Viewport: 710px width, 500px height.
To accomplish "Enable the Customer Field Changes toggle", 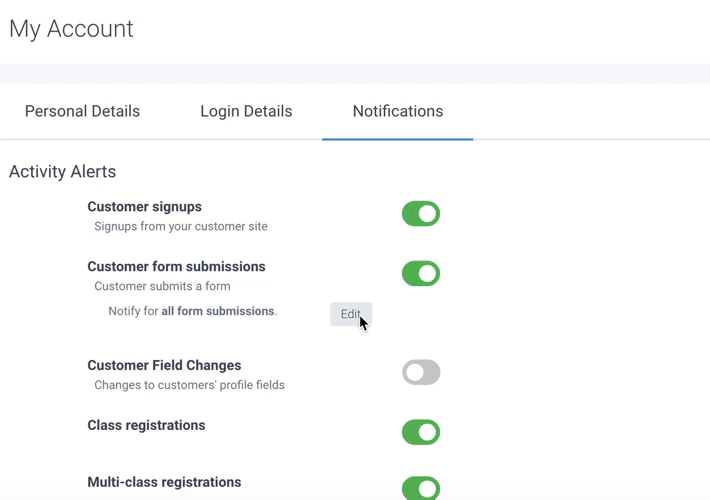I will coord(421,373).
